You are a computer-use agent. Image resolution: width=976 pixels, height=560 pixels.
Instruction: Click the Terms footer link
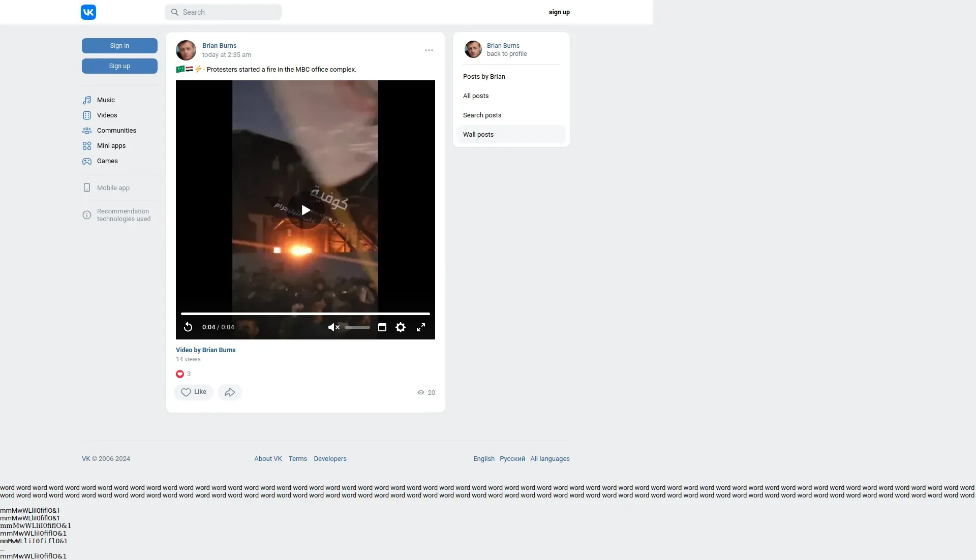pyautogui.click(x=298, y=459)
